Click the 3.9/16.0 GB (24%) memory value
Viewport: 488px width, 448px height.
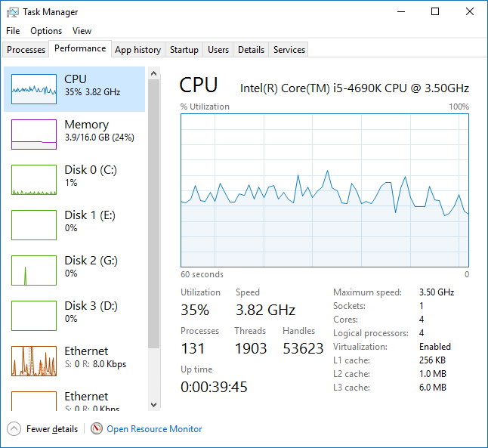[99, 137]
